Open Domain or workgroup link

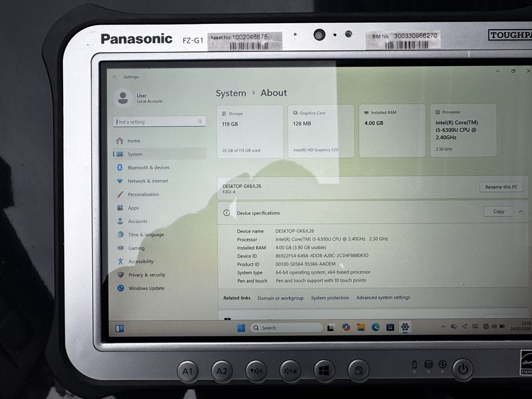click(281, 298)
